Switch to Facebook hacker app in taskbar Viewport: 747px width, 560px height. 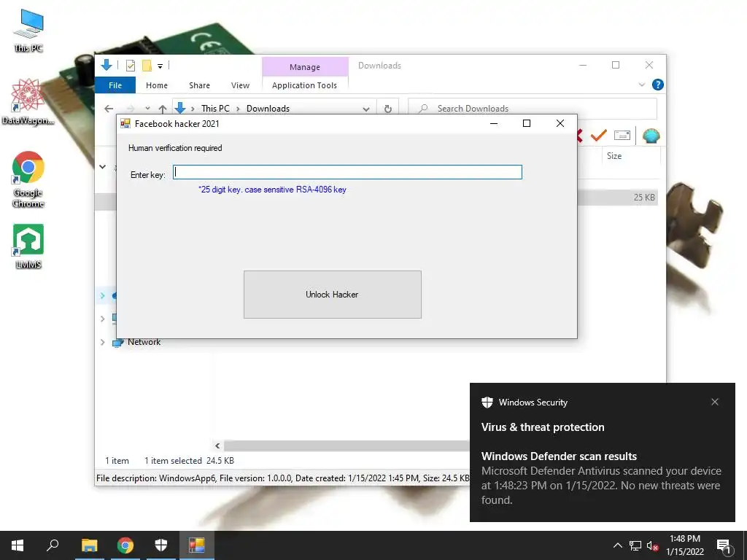[x=197, y=545]
